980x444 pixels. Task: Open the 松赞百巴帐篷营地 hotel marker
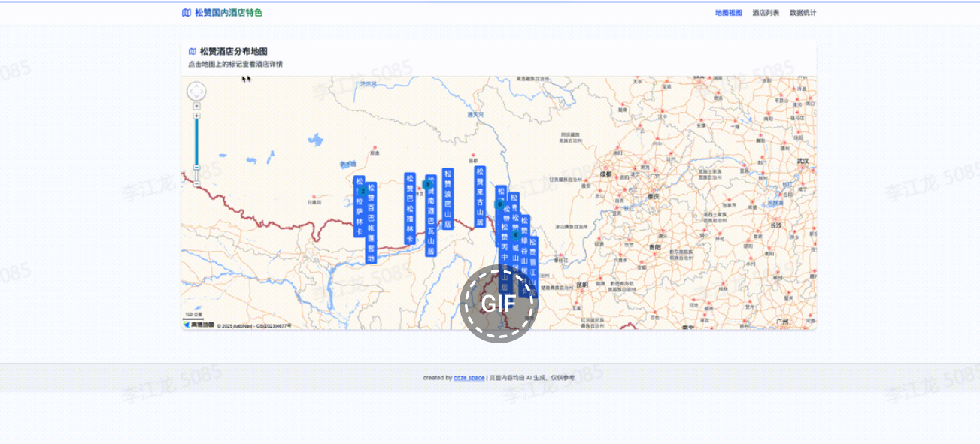[x=371, y=223]
